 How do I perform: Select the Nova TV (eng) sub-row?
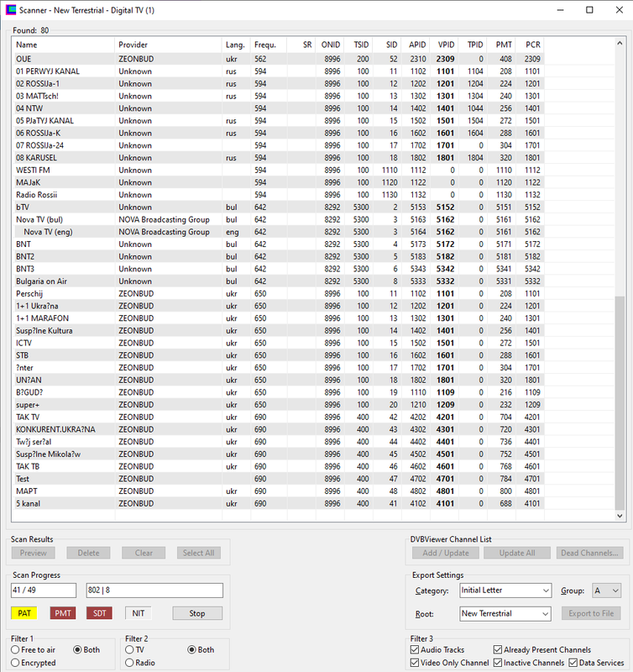(x=279, y=232)
